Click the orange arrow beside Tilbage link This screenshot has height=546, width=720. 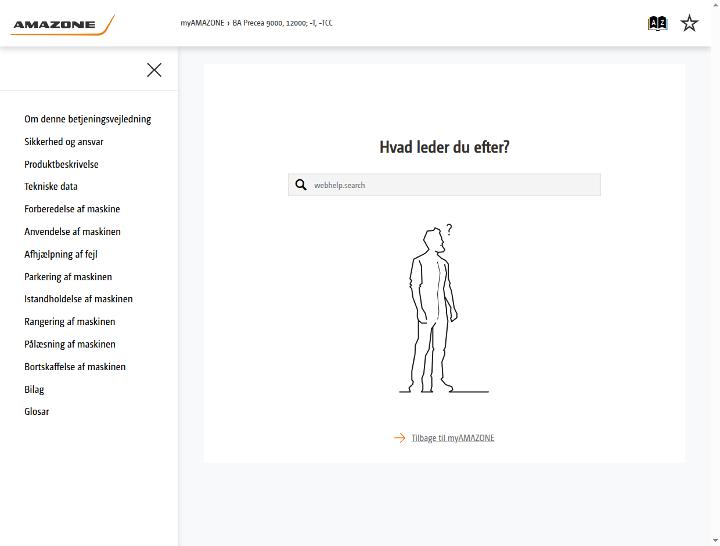[x=399, y=438]
